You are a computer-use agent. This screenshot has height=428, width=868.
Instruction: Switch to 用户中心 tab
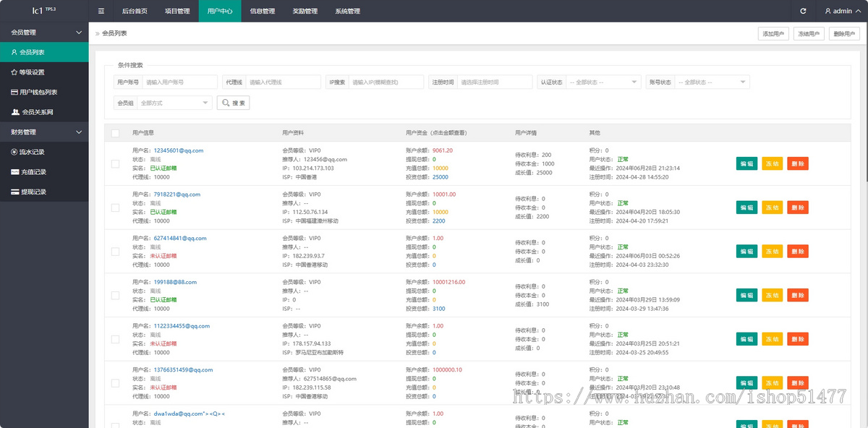coord(220,11)
